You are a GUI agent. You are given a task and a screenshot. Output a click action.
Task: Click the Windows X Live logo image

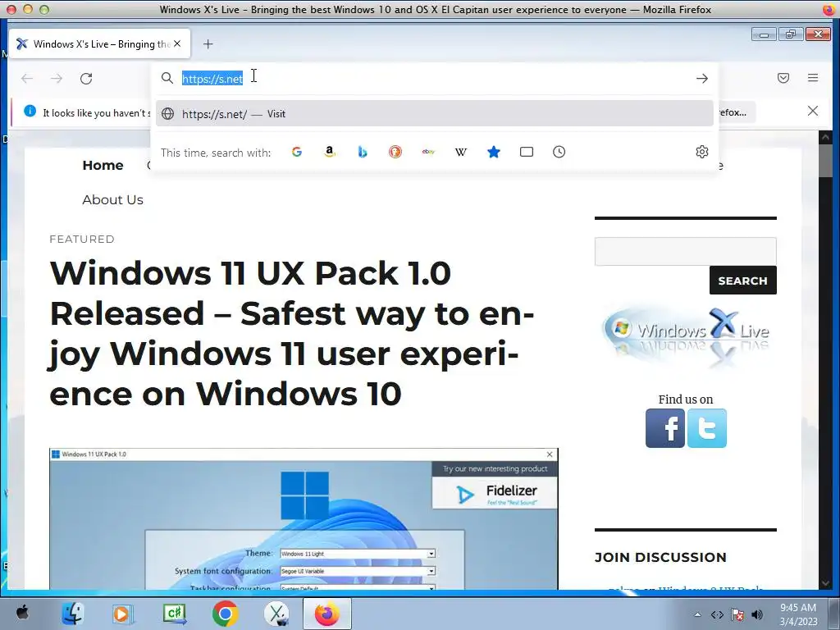(x=686, y=336)
